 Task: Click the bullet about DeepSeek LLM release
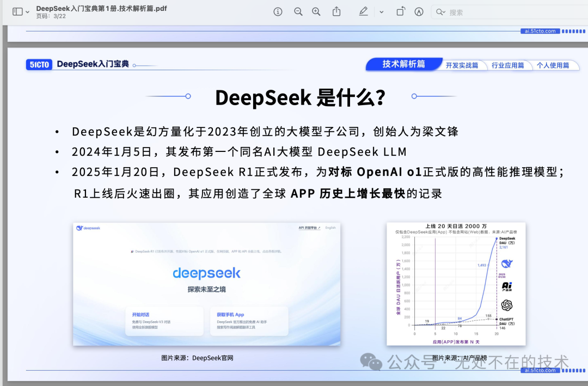[239, 152]
